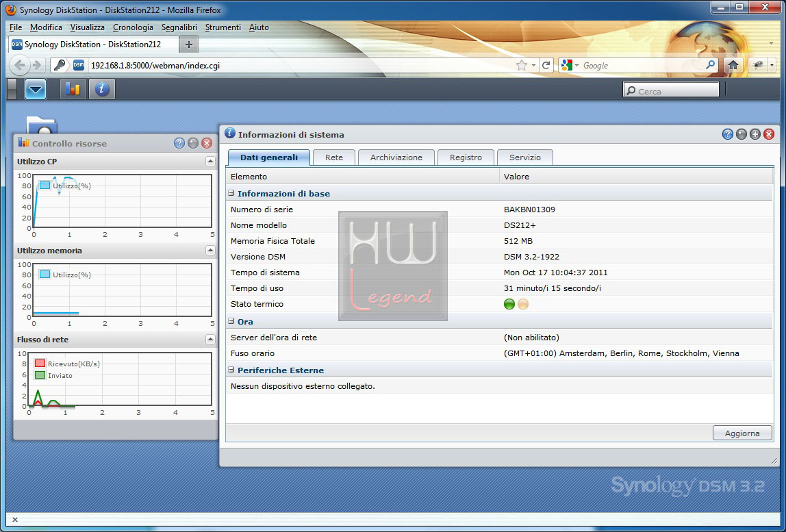786x532 pixels.
Task: Switch to the Archiviazione tab
Action: pyautogui.click(x=396, y=157)
